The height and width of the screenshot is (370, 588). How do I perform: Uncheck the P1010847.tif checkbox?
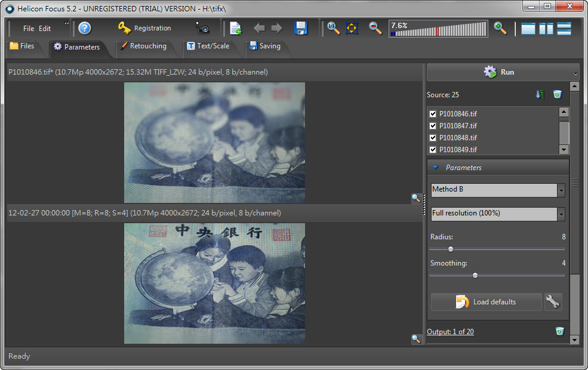tap(433, 125)
